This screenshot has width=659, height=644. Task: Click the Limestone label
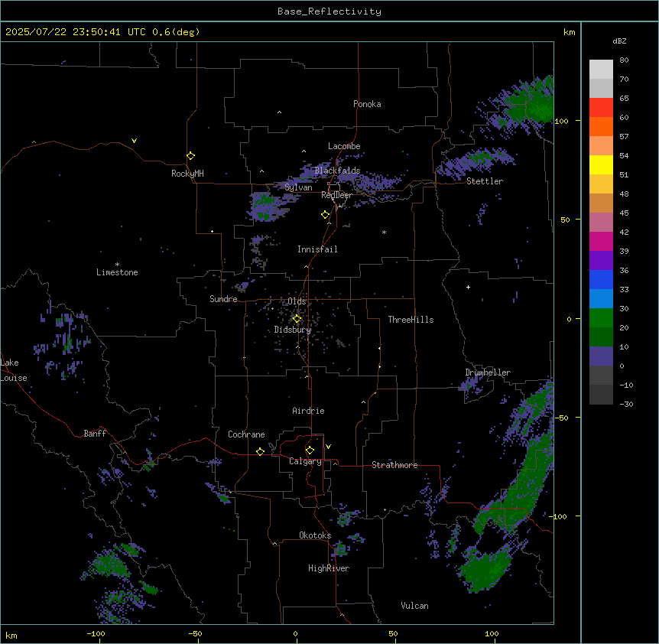click(x=117, y=272)
